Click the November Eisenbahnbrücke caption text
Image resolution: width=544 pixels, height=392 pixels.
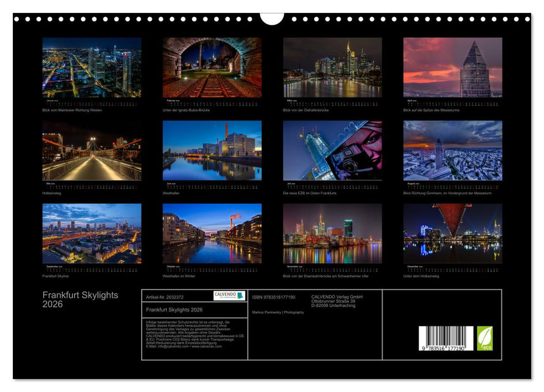tap(327, 274)
